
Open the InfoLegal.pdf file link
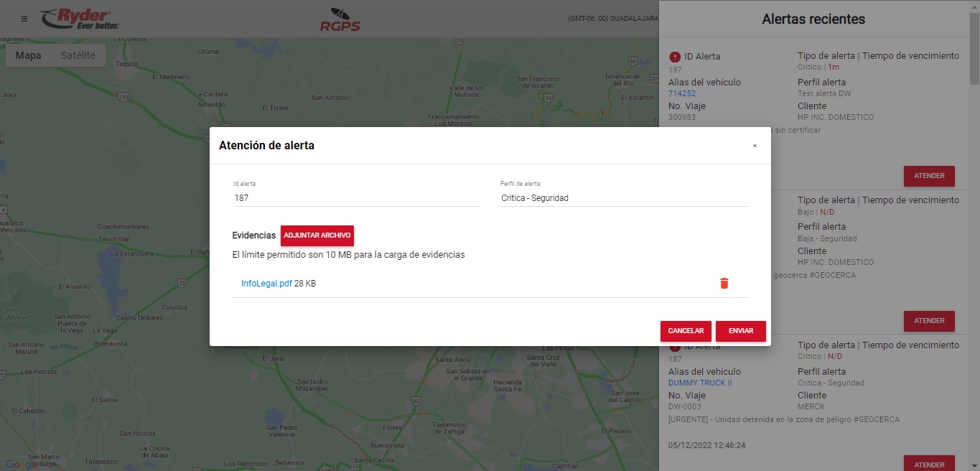[266, 284]
